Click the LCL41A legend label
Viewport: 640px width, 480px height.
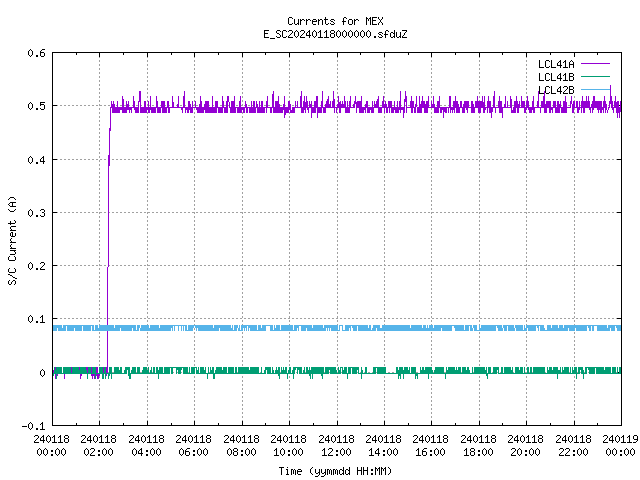(x=556, y=64)
